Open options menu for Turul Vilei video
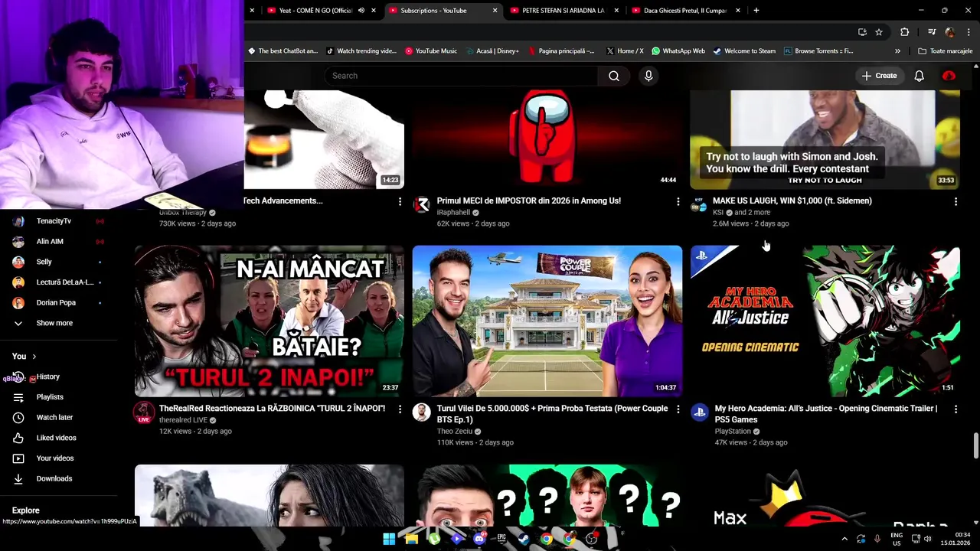980x551 pixels. 678,409
